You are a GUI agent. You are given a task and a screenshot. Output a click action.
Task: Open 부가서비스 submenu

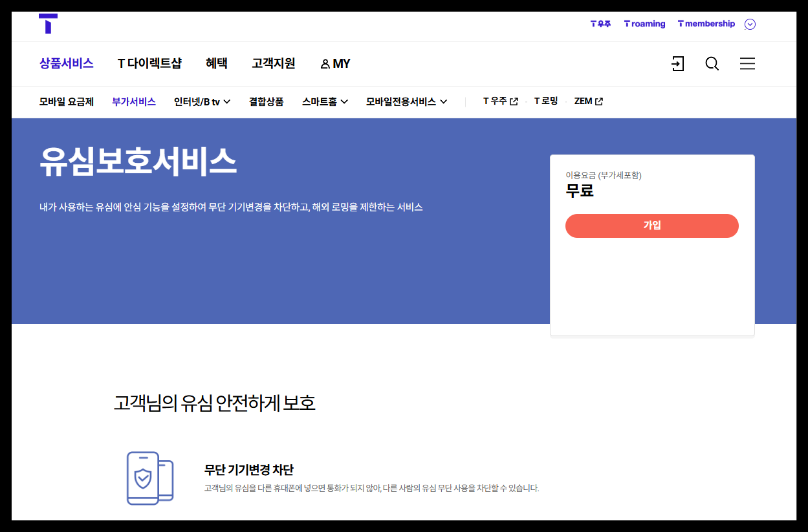point(134,101)
